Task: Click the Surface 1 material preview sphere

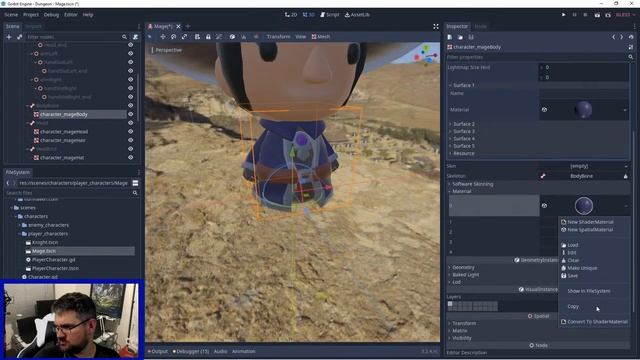Action: 583,109
